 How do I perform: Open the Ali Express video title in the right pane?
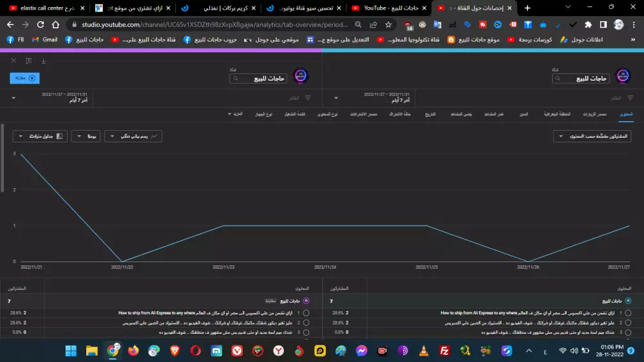coord(527,312)
